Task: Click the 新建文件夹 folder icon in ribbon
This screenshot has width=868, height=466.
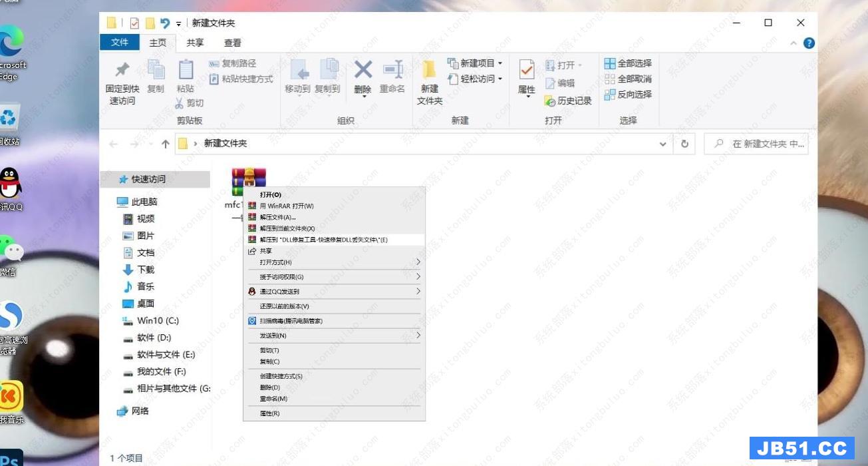Action: click(x=430, y=70)
